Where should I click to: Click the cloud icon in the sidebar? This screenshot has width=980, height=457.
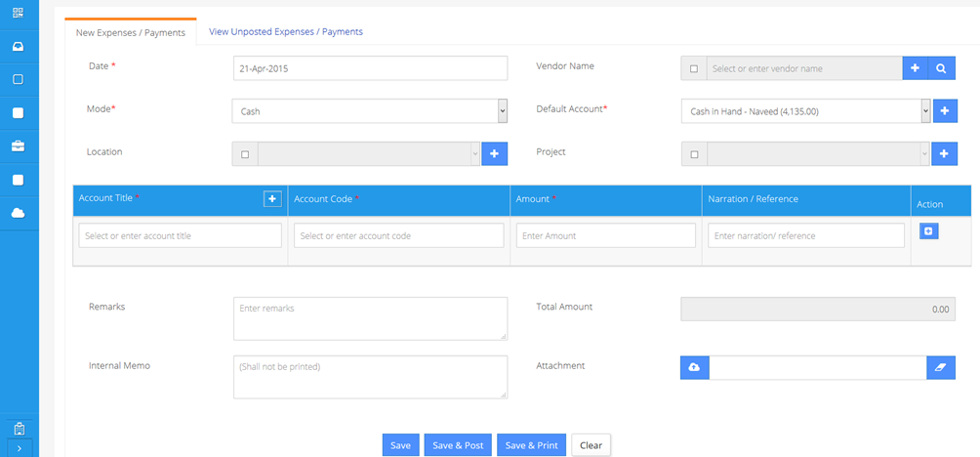(19, 213)
